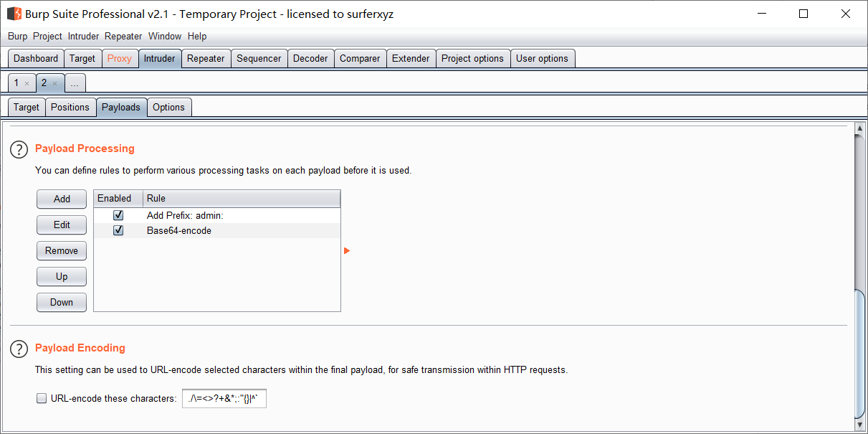Click Add to create processing rule
Image resolution: width=868 pixels, height=434 pixels.
click(x=62, y=199)
